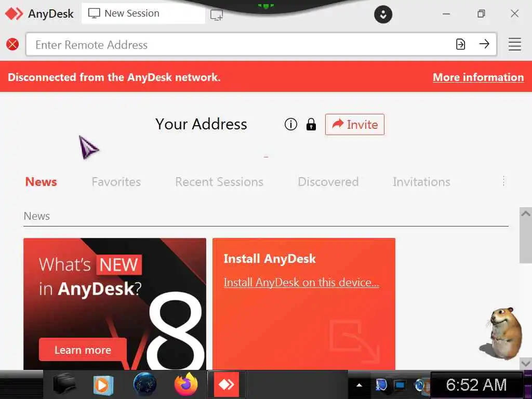Click the info icon next to Your Address
The height and width of the screenshot is (399, 532).
click(291, 124)
